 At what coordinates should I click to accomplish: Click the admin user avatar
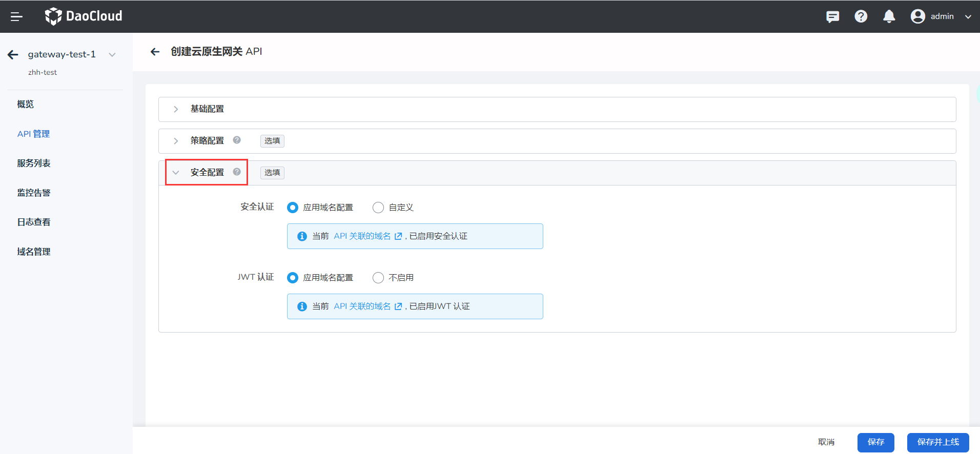tap(917, 16)
